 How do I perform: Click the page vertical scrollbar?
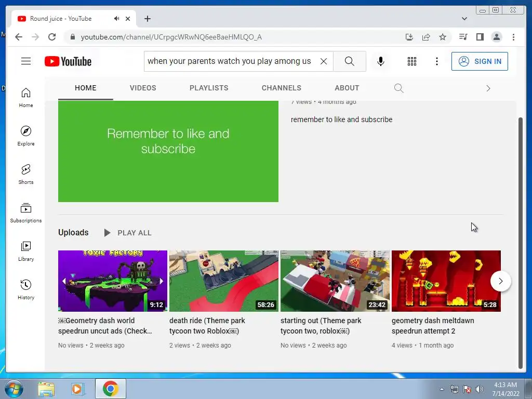pyautogui.click(x=521, y=243)
